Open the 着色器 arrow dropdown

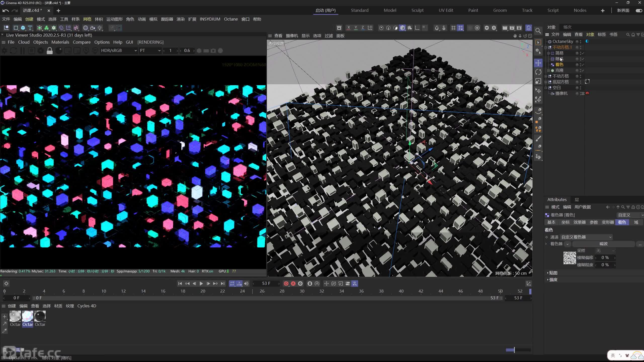pyautogui.click(x=567, y=244)
